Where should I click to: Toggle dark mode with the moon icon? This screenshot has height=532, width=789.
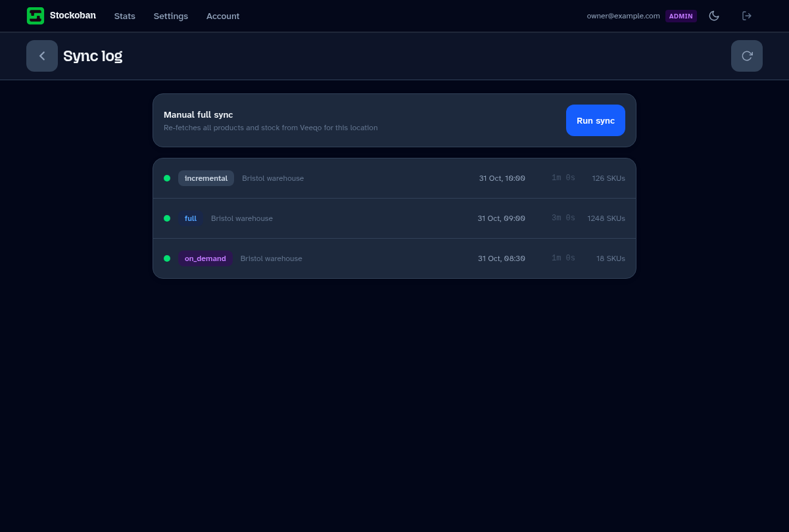pos(714,16)
